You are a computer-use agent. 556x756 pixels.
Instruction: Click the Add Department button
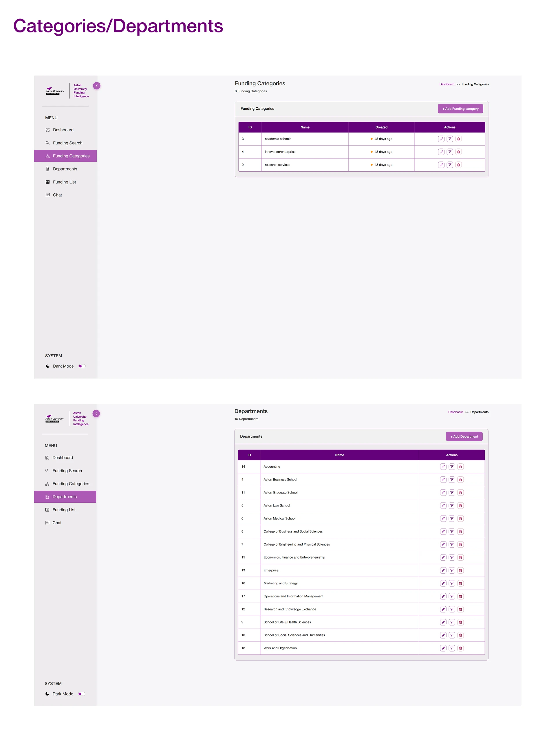(464, 436)
